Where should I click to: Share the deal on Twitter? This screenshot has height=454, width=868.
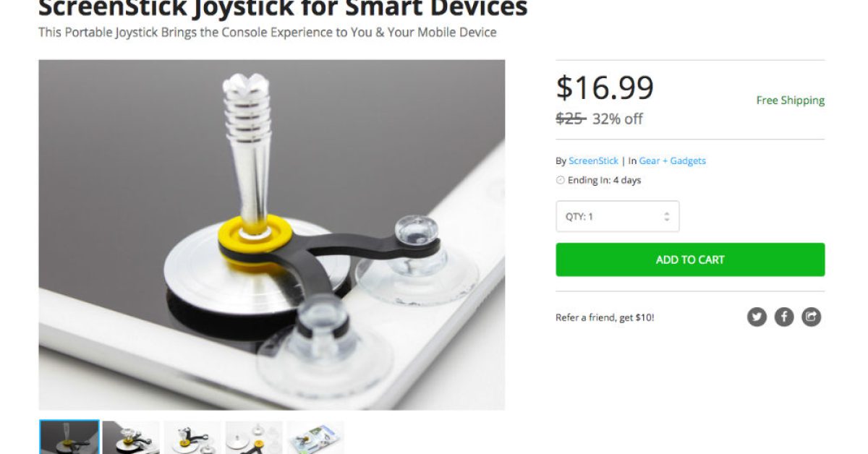[x=757, y=317]
